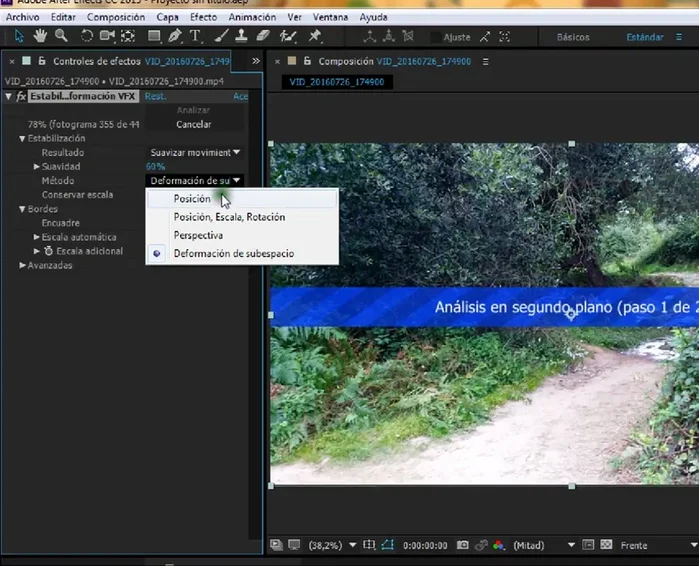
Task: Select the Hand tool in toolbar
Action: coord(40,37)
